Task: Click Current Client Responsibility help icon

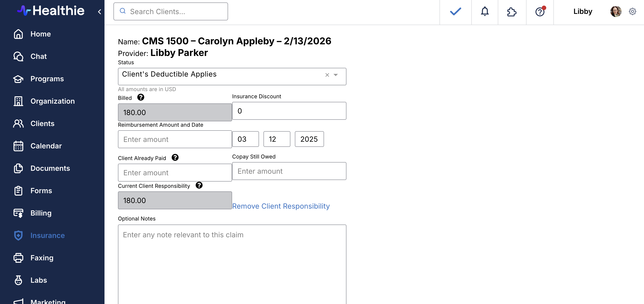Action: [x=199, y=185]
